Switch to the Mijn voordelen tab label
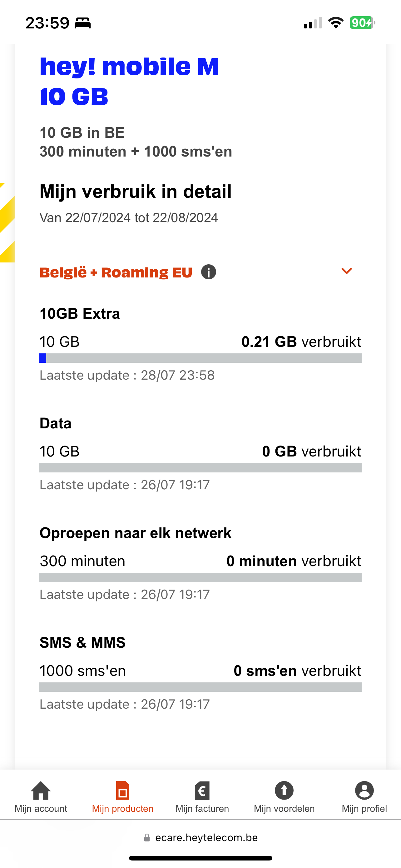 click(x=284, y=809)
